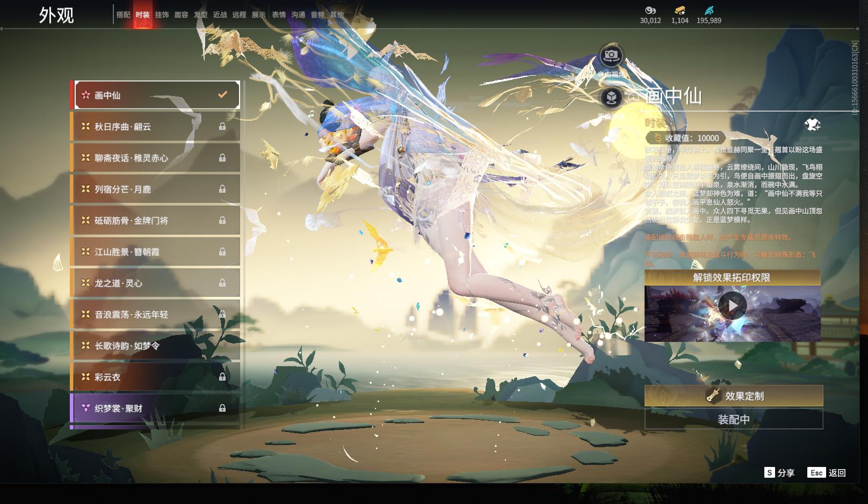Click the cube scene-change icon
The image size is (868, 504).
[x=611, y=98]
